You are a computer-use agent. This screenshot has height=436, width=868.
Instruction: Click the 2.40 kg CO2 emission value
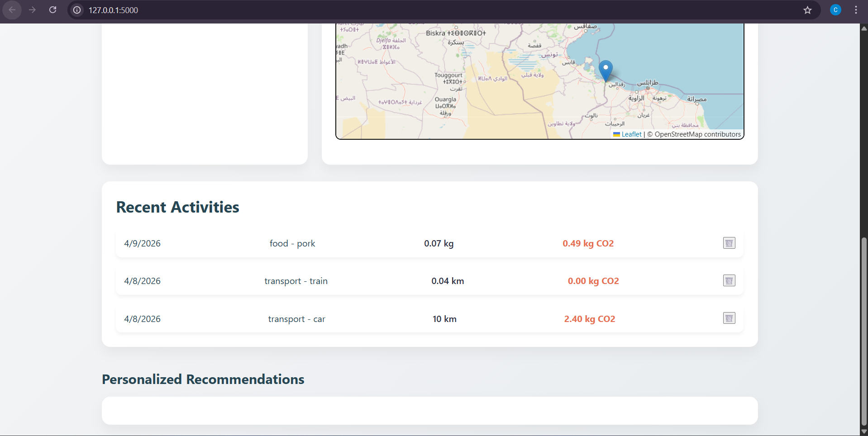589,319
